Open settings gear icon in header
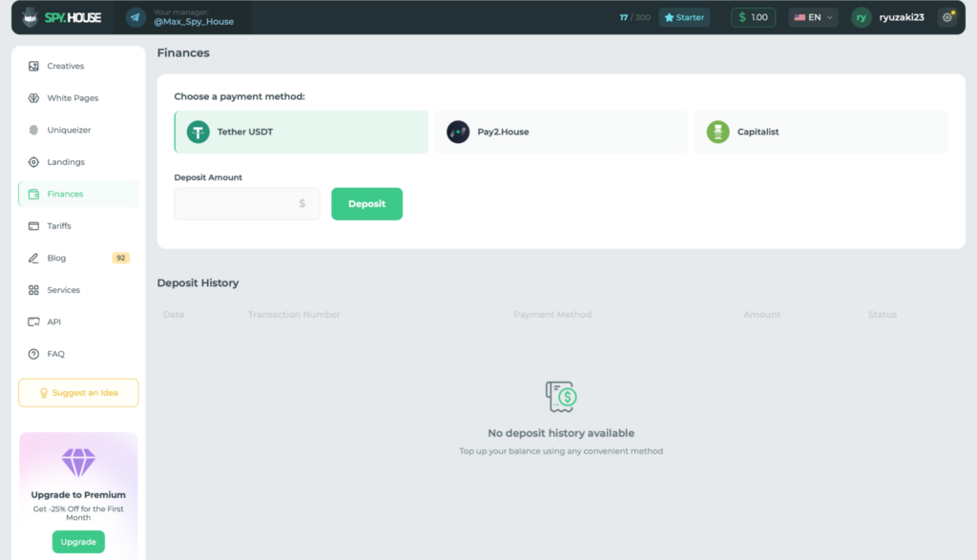 tap(947, 17)
